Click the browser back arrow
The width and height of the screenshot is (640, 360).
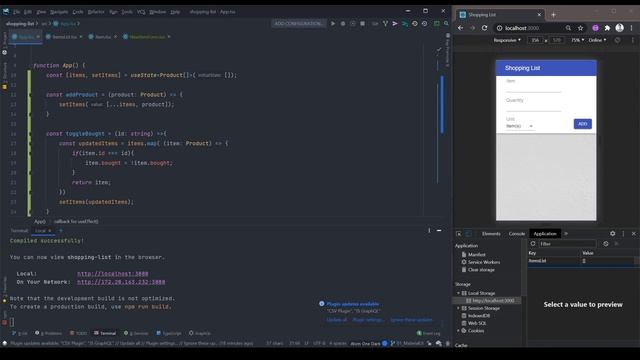pos(460,28)
